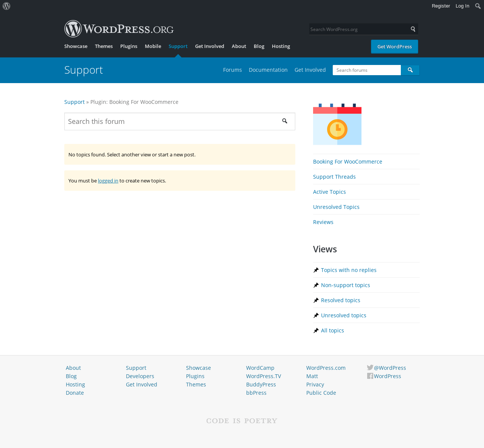This screenshot has width=484, height=448.
Task: Open the footer Developers link
Action: pos(140,376)
